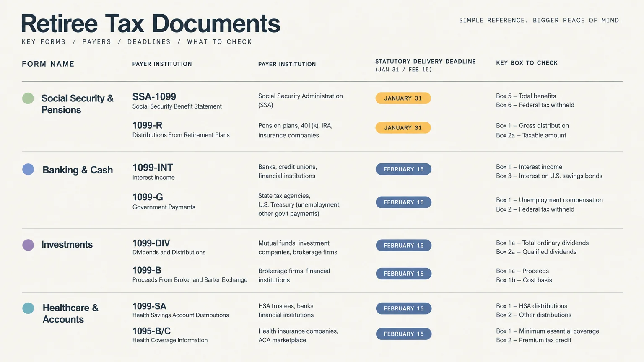Image resolution: width=644 pixels, height=362 pixels.
Task: Select the January 31 badge in the SSA-1099 row
Action: coord(403,98)
